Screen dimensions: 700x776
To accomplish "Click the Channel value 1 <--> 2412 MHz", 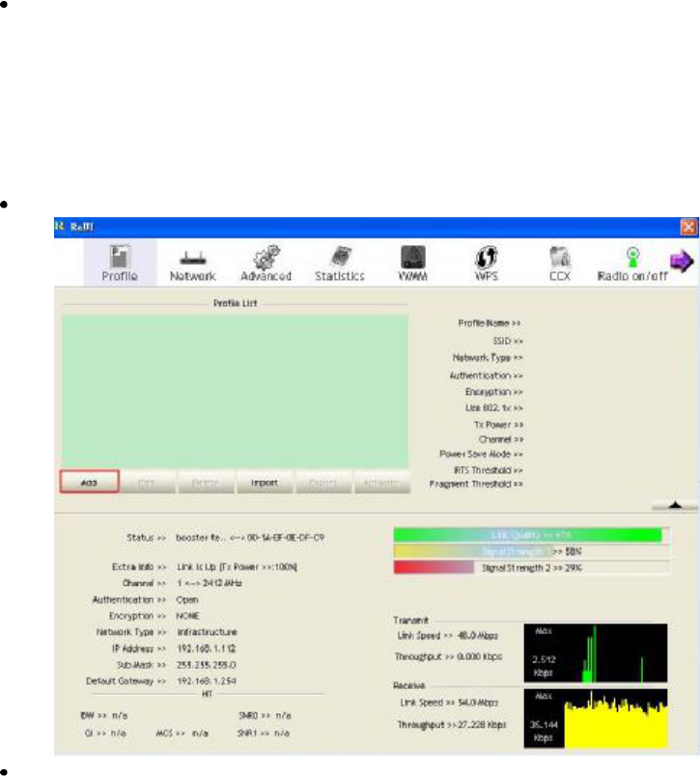I will (210, 583).
